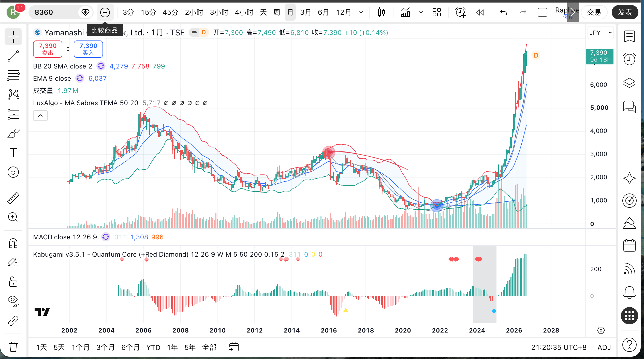Click the 7,390 买入 buy button
Screen dimensions: 644x359
88,49
